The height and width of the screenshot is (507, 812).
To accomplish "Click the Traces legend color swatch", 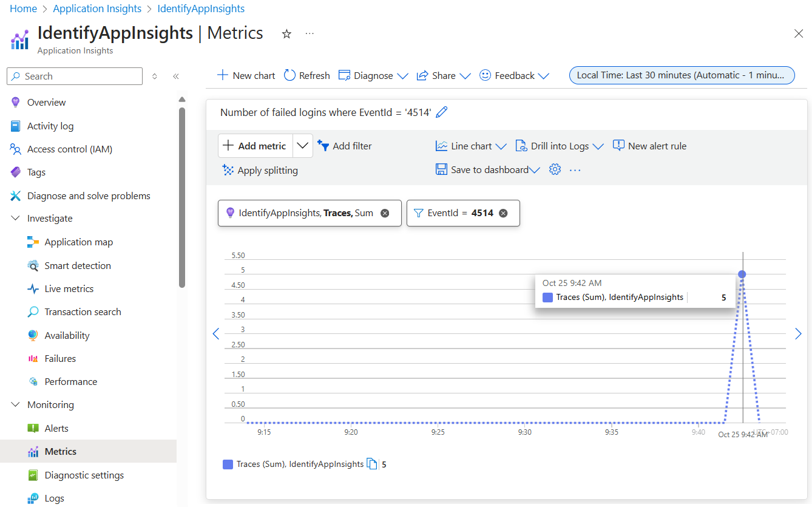I will click(x=228, y=464).
